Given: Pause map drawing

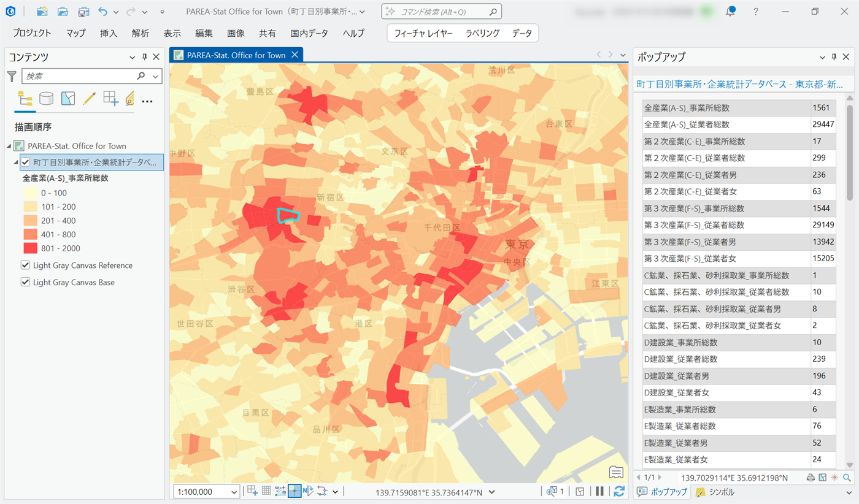Looking at the screenshot, I should (x=599, y=491).
